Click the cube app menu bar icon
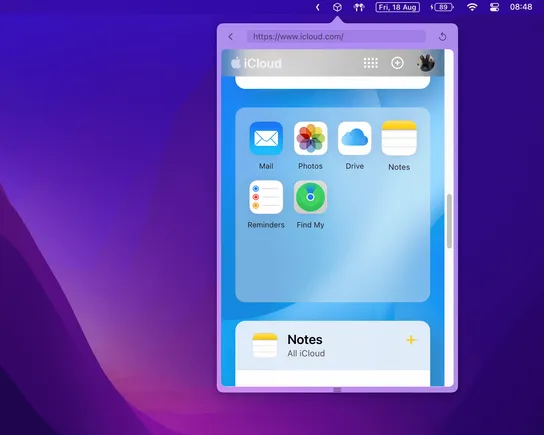 point(337,7)
